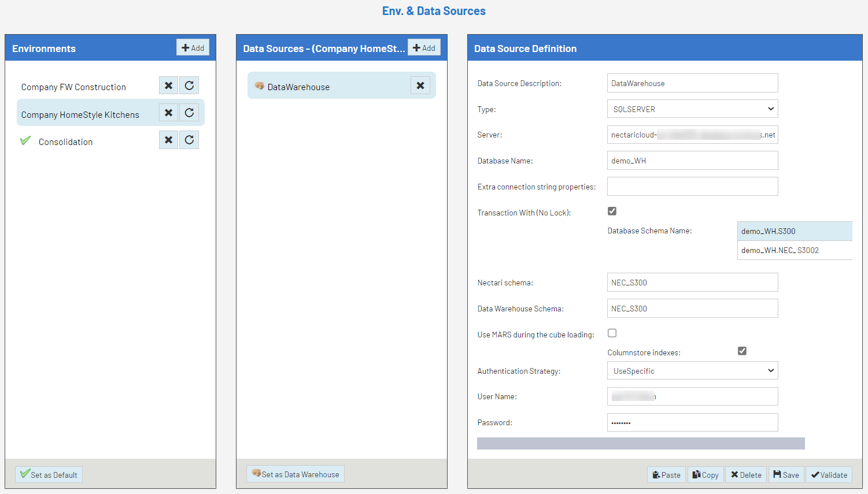Uncheck the Columnstore indexes checkbox

742,351
